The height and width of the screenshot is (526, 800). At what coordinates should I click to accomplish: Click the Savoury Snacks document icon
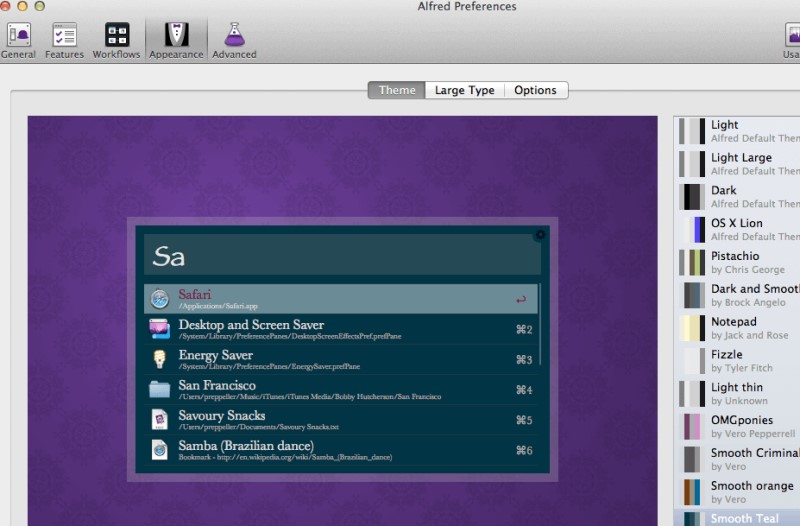click(x=160, y=420)
